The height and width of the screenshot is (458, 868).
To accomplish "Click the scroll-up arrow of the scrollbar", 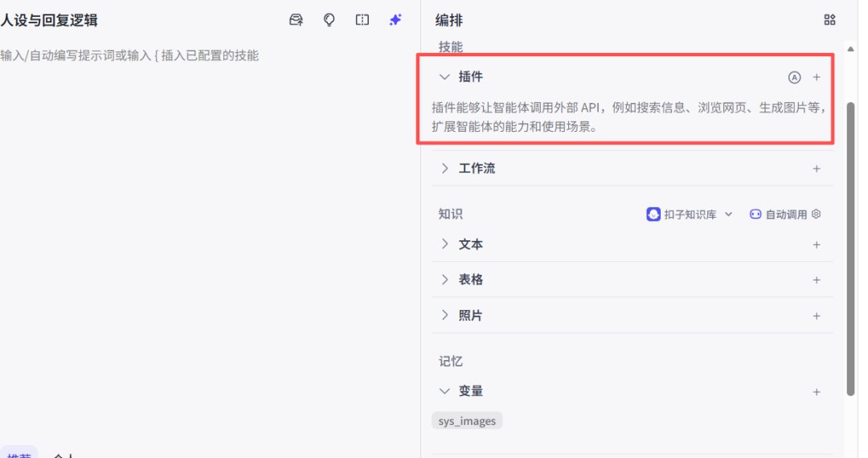I will tap(851, 49).
